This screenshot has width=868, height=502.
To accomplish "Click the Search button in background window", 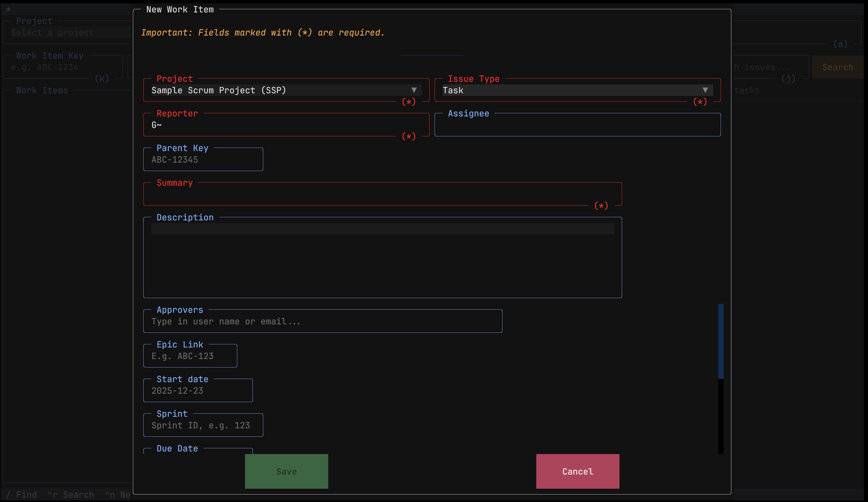I will 838,67.
